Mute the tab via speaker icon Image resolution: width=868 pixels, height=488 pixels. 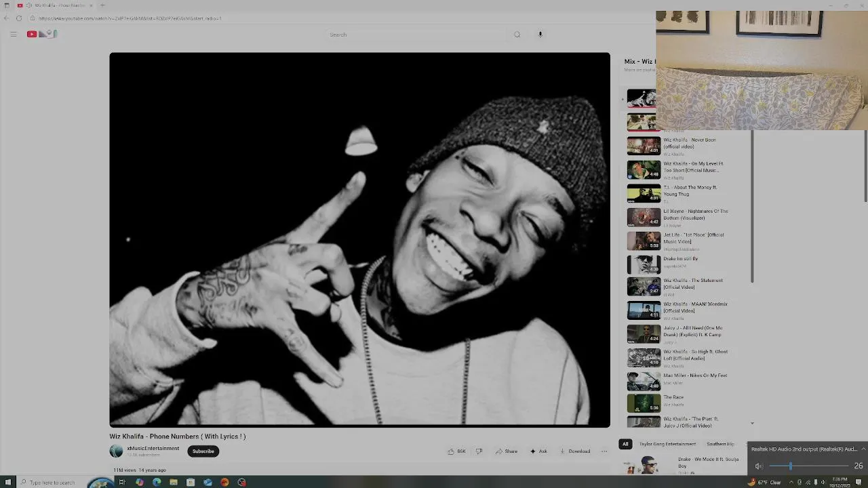click(28, 5)
